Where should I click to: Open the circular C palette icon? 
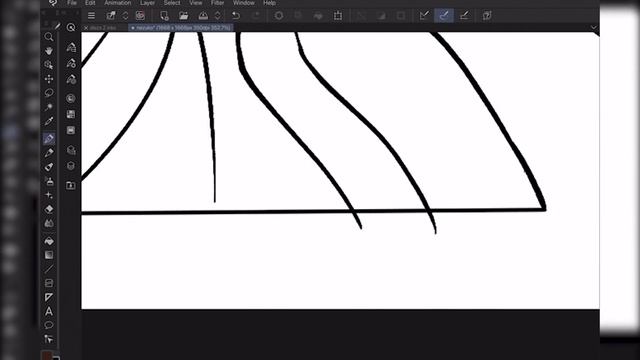click(x=71, y=98)
